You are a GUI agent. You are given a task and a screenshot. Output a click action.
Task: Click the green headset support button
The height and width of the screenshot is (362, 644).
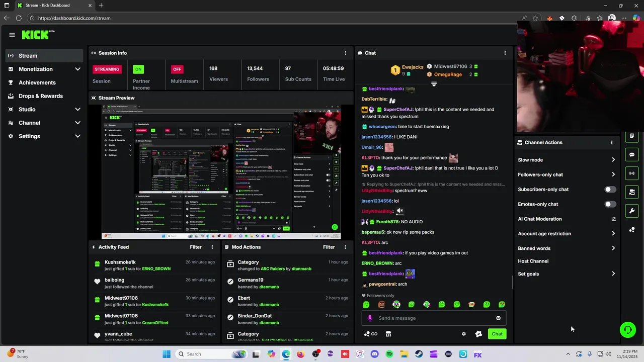point(627,330)
